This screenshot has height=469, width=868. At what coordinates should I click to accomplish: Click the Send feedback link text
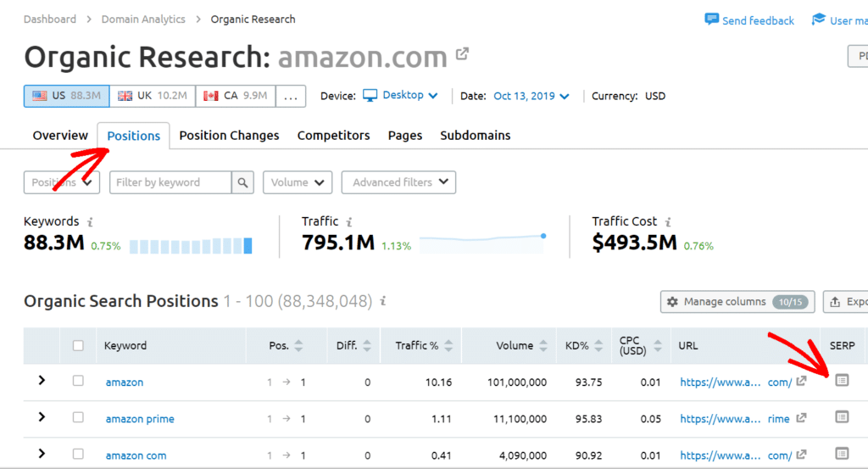pyautogui.click(x=758, y=20)
